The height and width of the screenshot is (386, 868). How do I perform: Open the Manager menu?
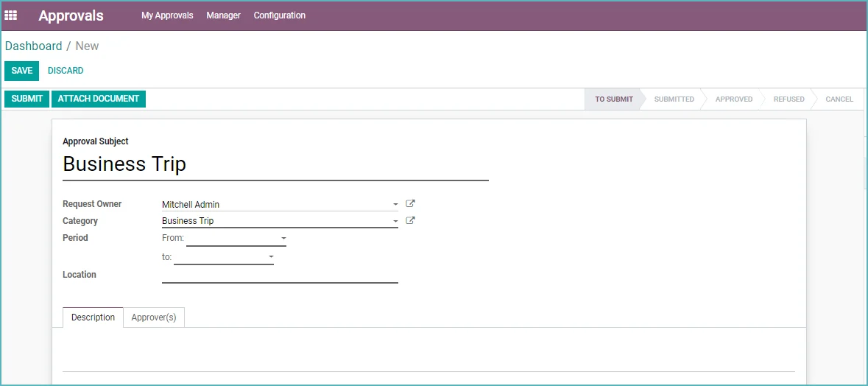click(x=224, y=15)
